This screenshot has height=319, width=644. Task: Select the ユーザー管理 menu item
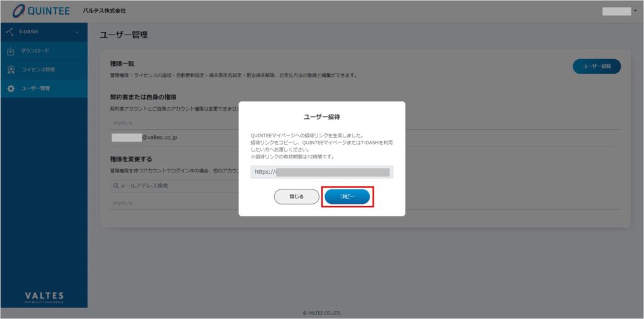tap(36, 88)
